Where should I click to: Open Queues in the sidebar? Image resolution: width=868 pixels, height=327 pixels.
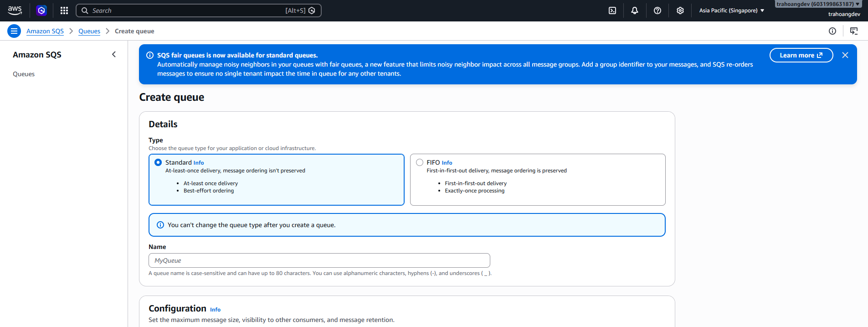pyautogui.click(x=24, y=74)
